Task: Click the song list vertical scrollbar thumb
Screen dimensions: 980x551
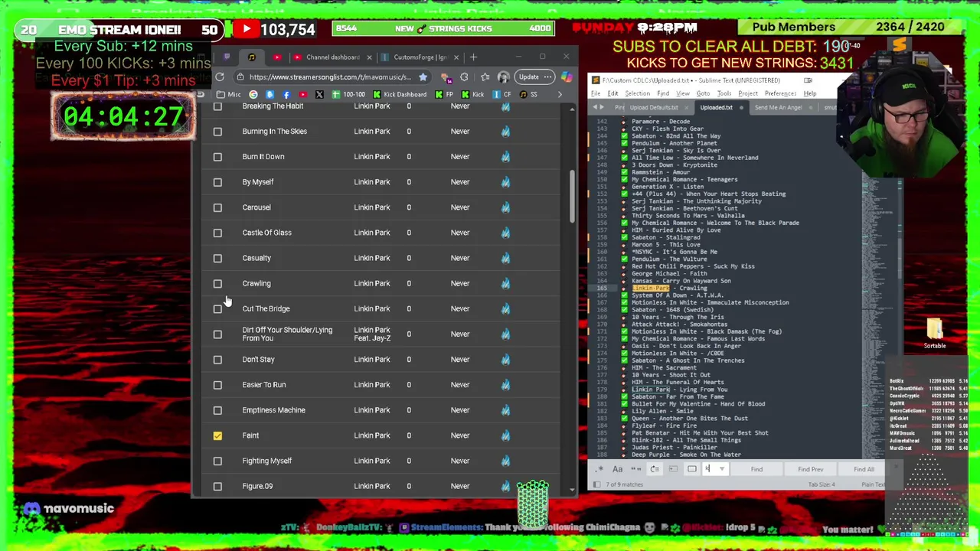Action: [572, 197]
